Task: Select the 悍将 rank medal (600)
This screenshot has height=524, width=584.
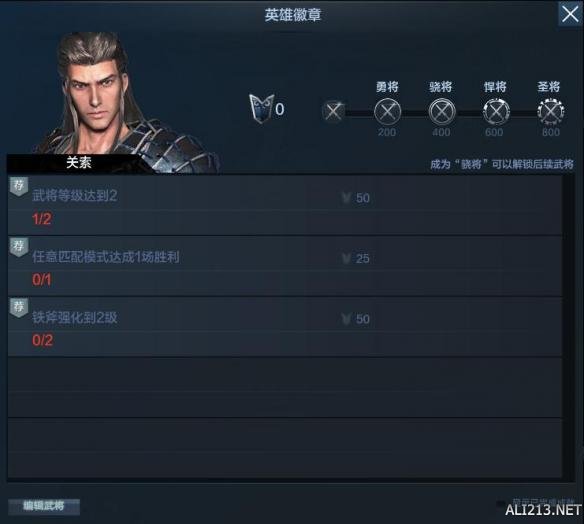Action: pyautogui.click(x=496, y=111)
